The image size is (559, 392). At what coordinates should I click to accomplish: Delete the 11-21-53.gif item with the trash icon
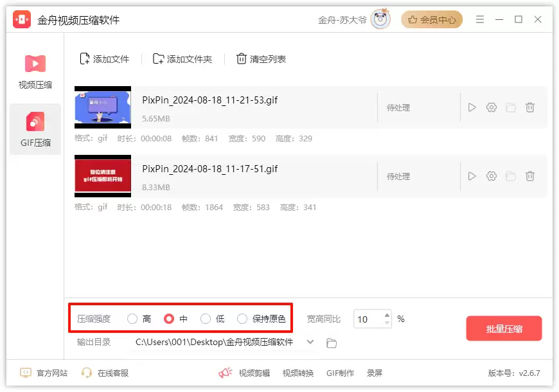[x=530, y=107]
